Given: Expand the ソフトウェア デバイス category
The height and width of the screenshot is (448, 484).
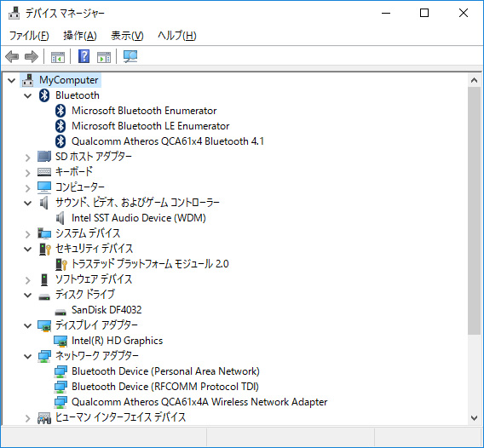Looking at the screenshot, I should [28, 280].
